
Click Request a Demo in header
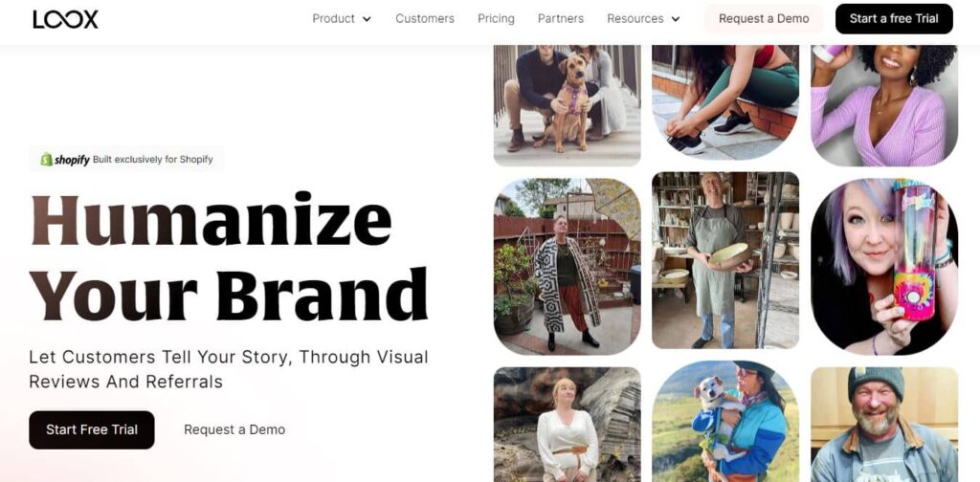coord(764,19)
